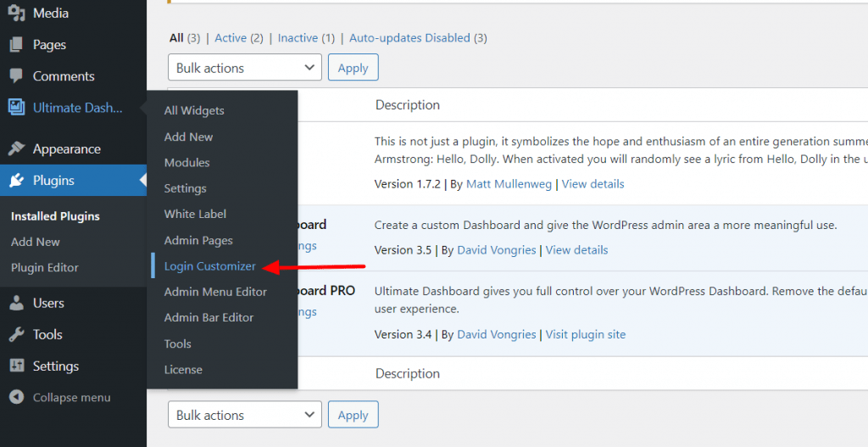Image resolution: width=868 pixels, height=447 pixels.
Task: Click the Appearance paintbrush icon
Action: pyautogui.click(x=17, y=148)
